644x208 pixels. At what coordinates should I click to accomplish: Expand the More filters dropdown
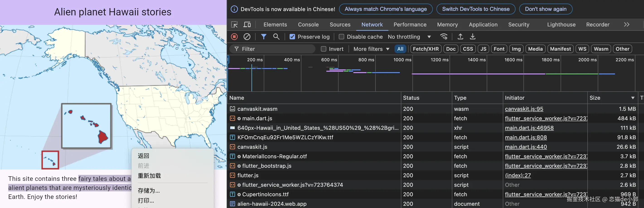tap(371, 49)
